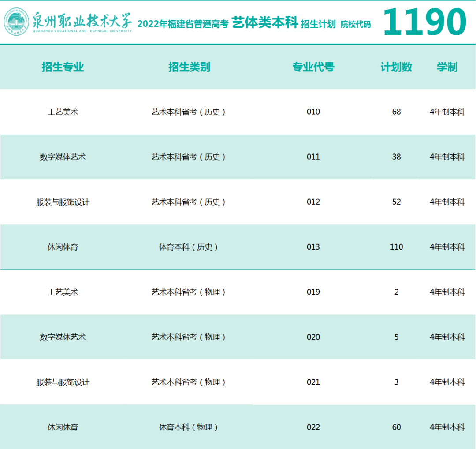The height and width of the screenshot is (449, 476).
Task: Click the plan number 68
Action: (397, 112)
